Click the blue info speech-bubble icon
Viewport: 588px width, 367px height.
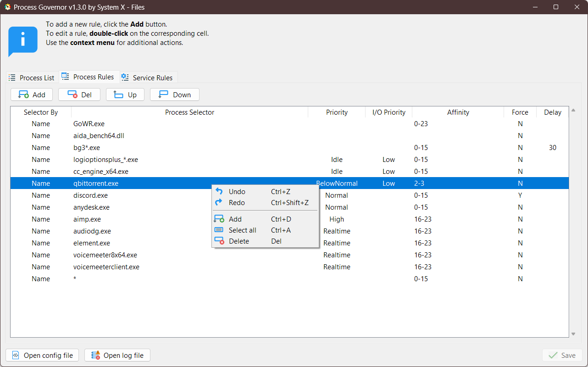22,41
